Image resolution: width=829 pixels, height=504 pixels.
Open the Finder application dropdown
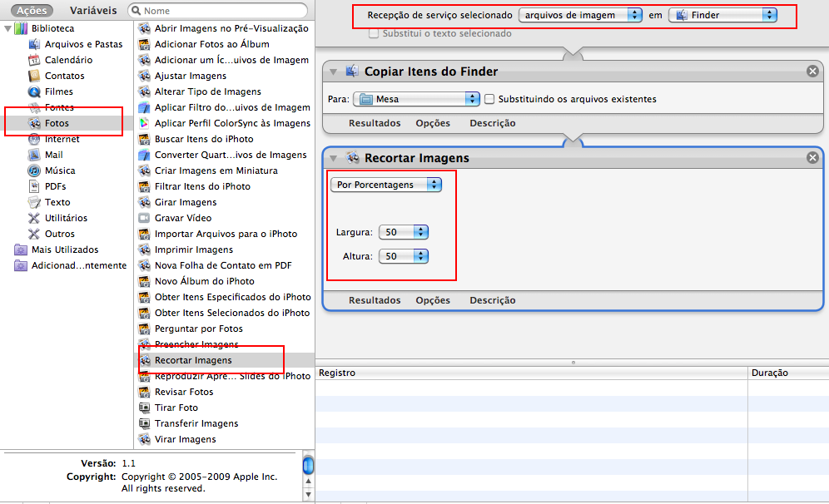(x=722, y=15)
